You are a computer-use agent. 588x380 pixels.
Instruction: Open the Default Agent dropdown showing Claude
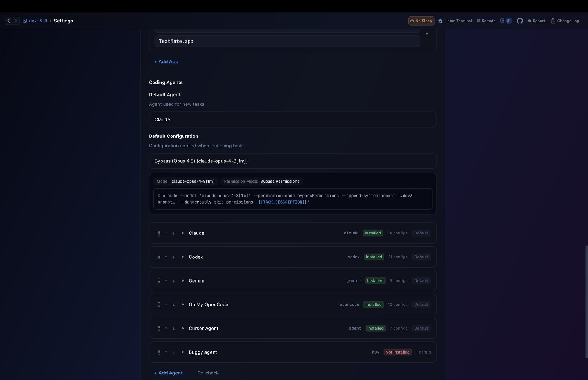tap(293, 119)
